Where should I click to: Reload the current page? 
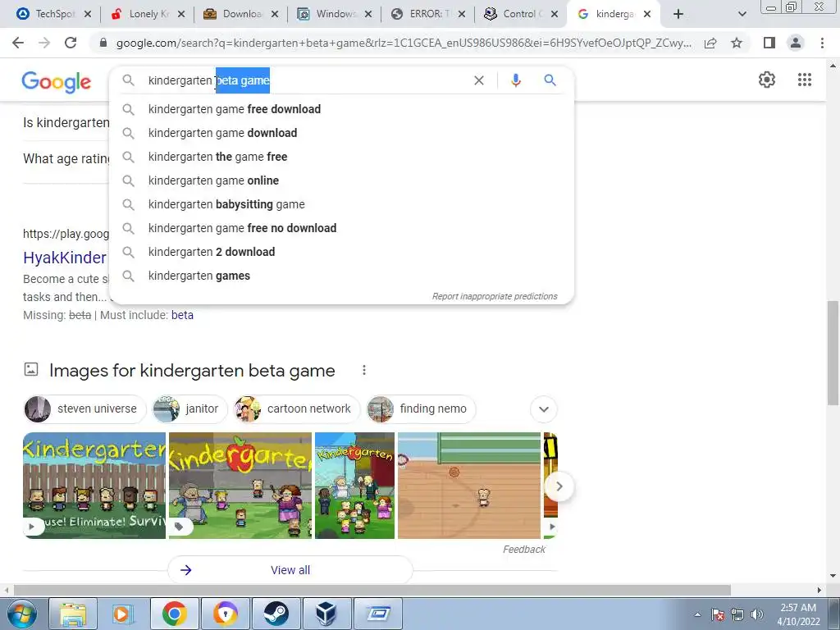[71, 43]
